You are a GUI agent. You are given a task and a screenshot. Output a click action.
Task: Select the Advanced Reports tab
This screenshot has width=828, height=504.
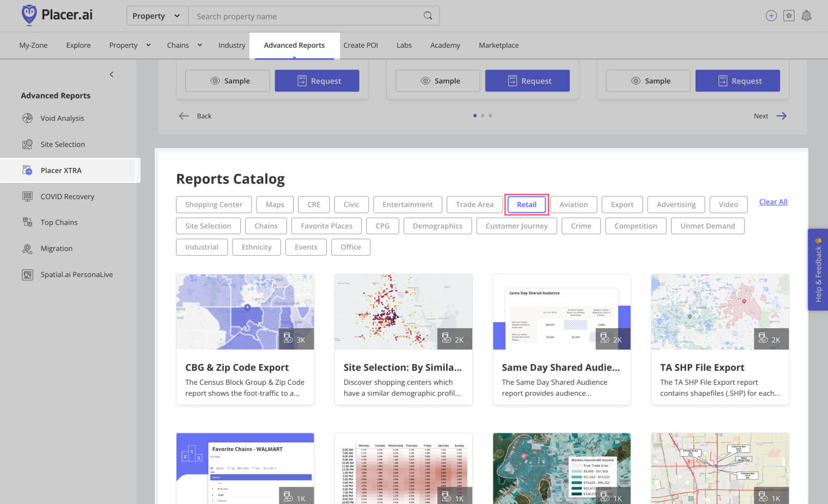pos(294,45)
